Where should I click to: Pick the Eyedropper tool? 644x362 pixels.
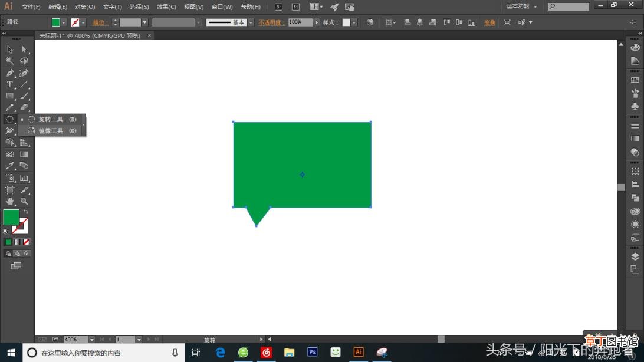10,166
